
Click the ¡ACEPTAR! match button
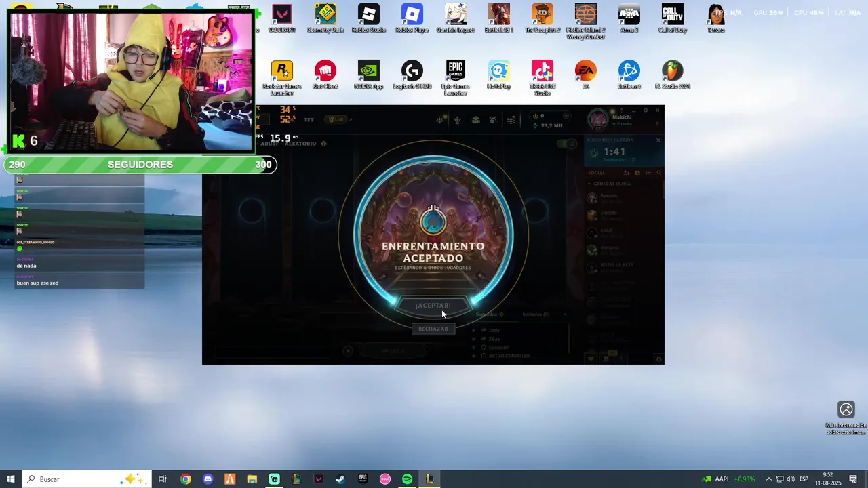click(433, 306)
